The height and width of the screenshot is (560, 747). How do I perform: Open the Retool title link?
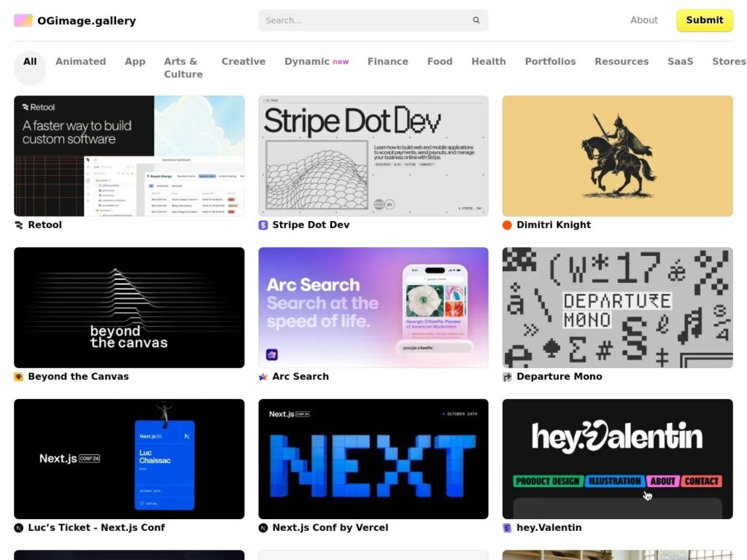(44, 225)
